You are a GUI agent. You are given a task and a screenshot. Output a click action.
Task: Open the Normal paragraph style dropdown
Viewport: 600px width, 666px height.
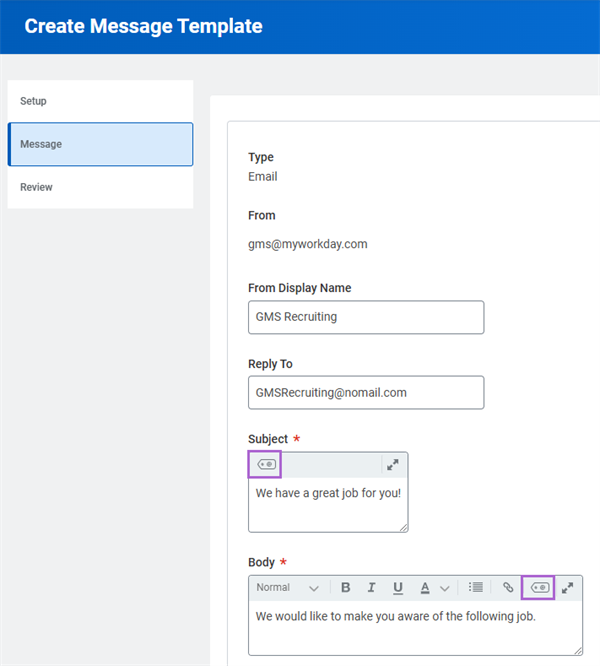point(287,587)
